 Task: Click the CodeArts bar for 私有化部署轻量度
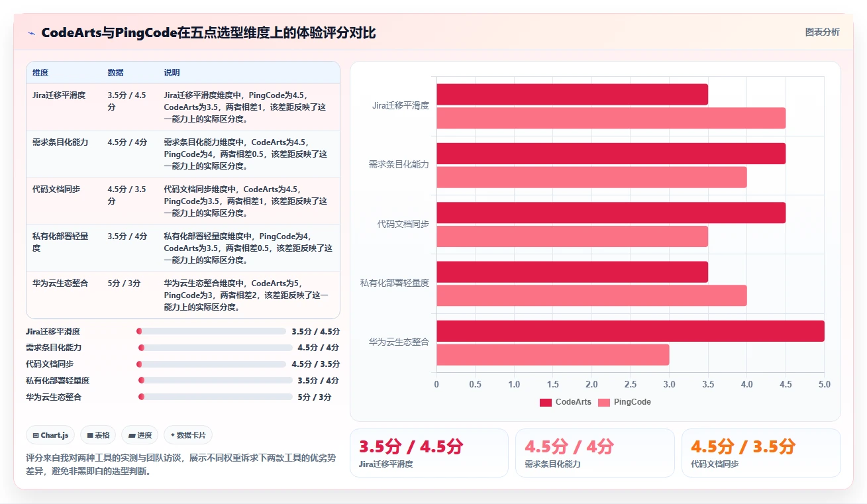(x=572, y=272)
